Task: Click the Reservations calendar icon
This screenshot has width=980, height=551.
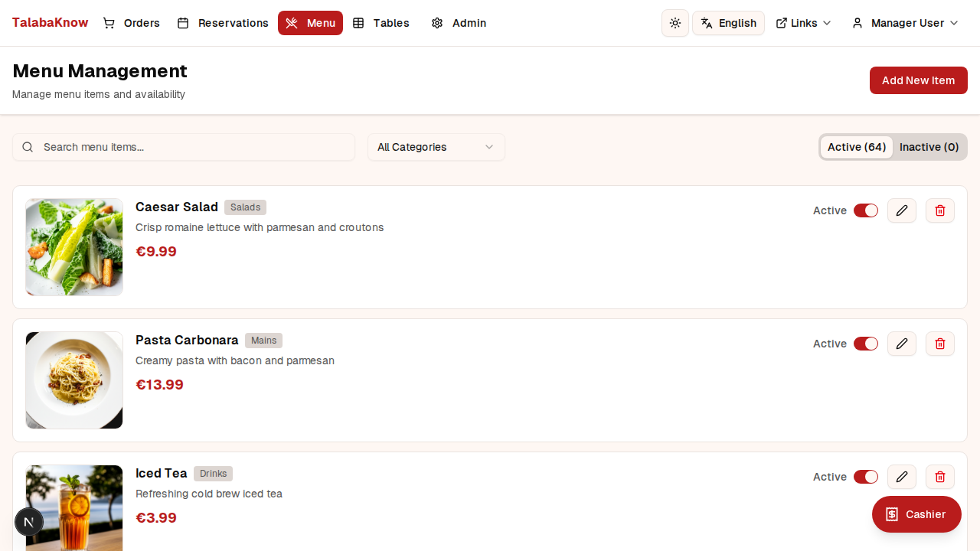Action: coord(183,23)
